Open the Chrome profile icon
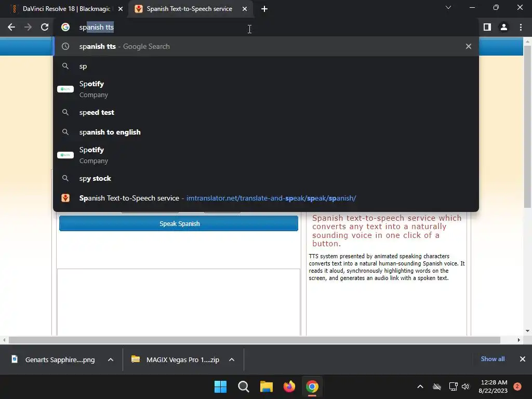 [504, 27]
